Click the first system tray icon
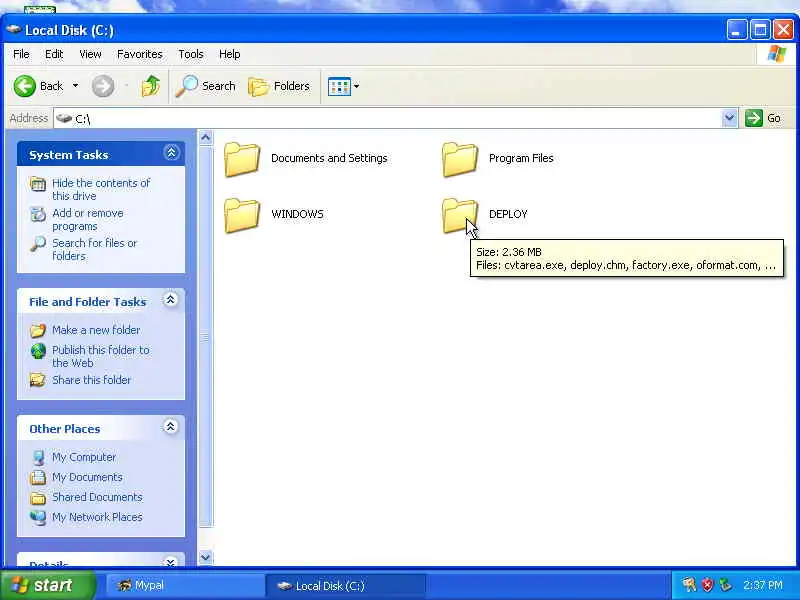 click(689, 585)
